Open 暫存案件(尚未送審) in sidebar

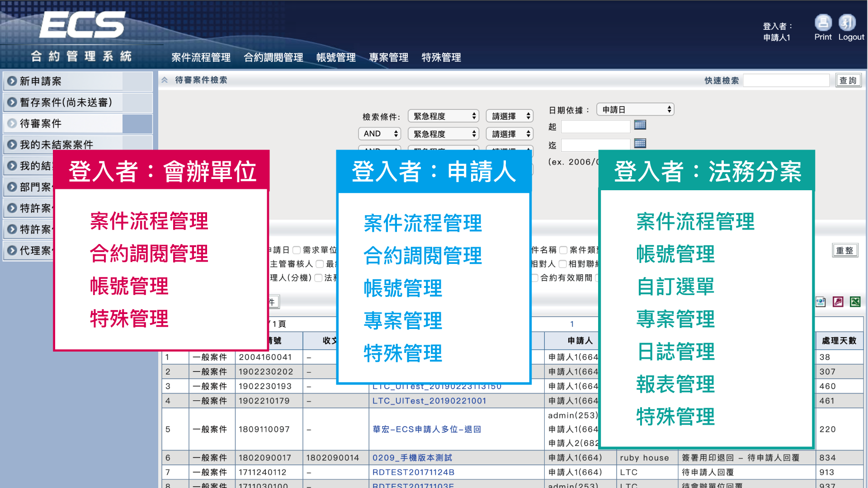coord(78,103)
